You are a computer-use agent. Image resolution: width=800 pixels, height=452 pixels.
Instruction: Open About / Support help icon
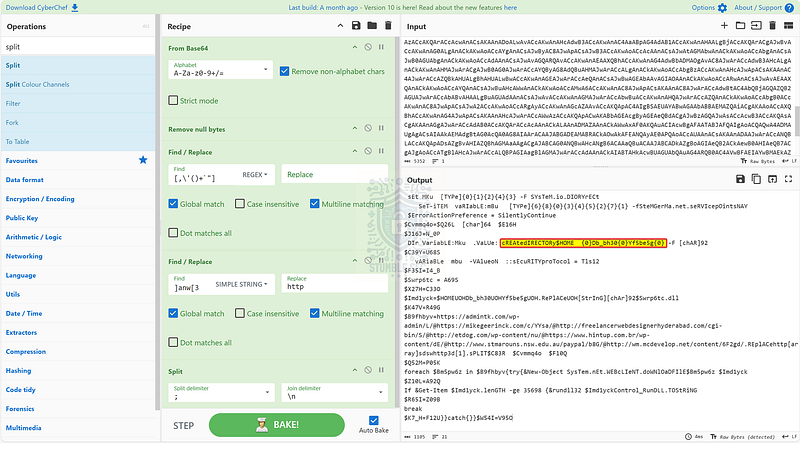coord(789,8)
